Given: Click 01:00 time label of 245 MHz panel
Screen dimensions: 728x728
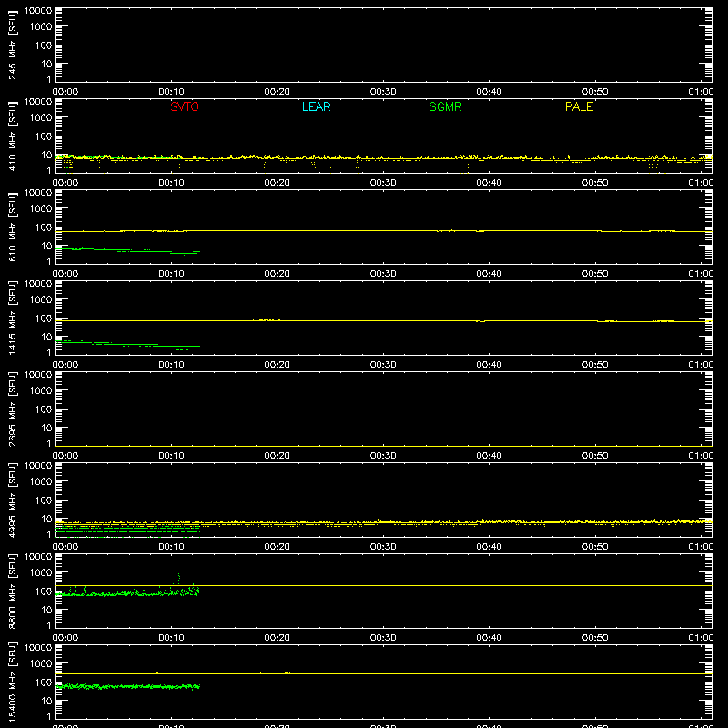Looking at the screenshot, I should click(x=701, y=92).
